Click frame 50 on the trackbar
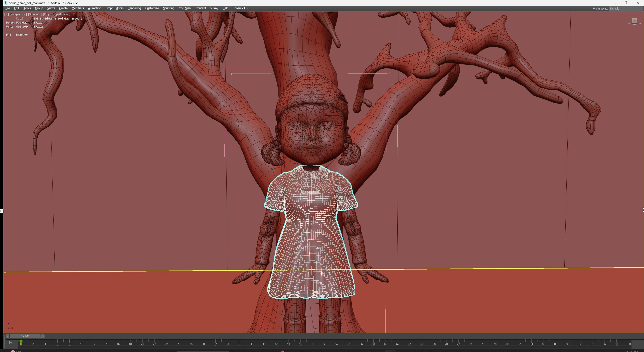Image resolution: width=644 pixels, height=352 pixels. coord(325,344)
